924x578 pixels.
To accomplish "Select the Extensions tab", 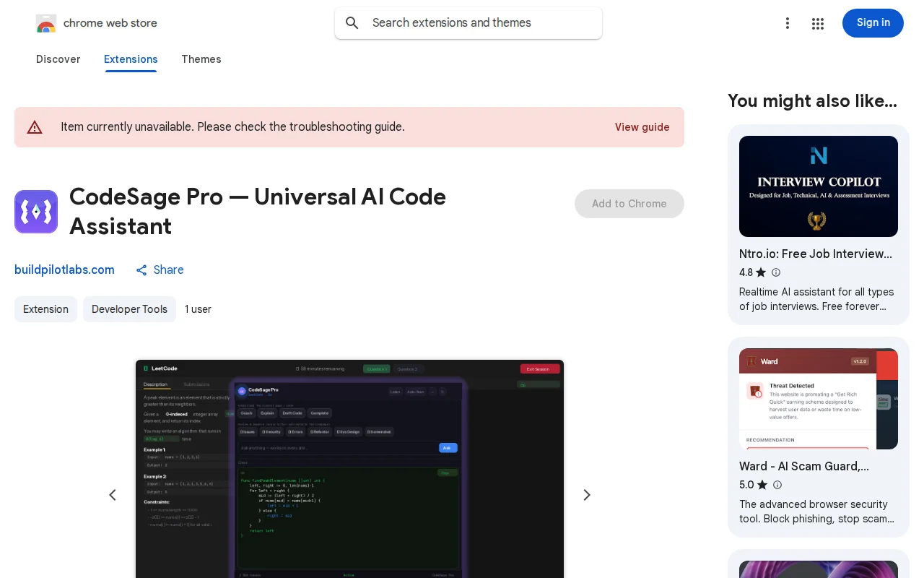I will [131, 59].
